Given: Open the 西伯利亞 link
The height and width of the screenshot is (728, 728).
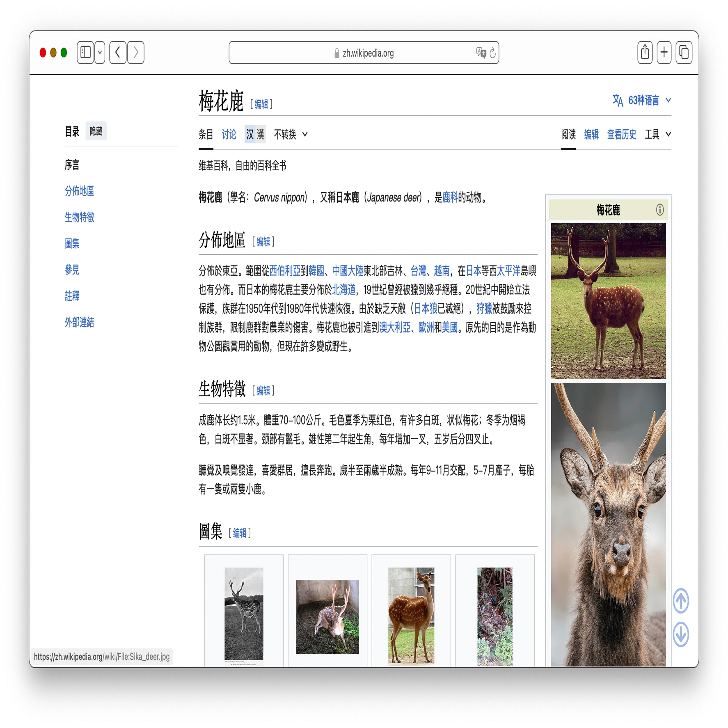Looking at the screenshot, I should [285, 270].
